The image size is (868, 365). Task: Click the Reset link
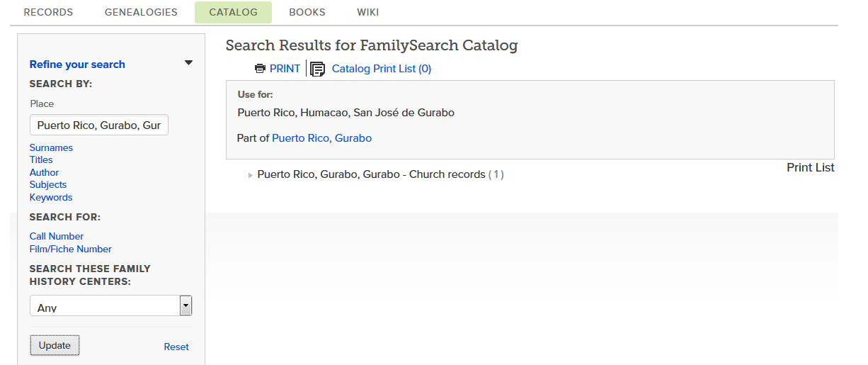pyautogui.click(x=176, y=347)
